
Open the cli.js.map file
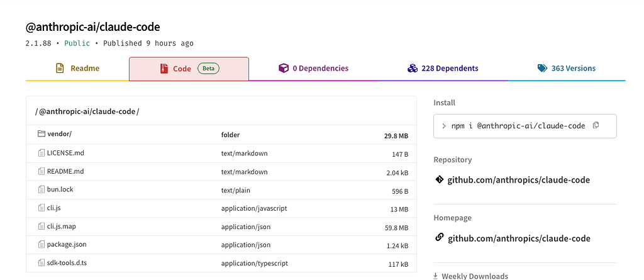tap(60, 226)
